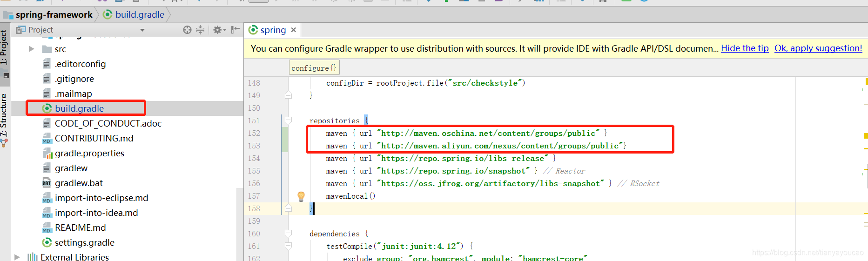868x261 pixels.
Task: Click line number 158 in the gutter
Action: tap(254, 208)
